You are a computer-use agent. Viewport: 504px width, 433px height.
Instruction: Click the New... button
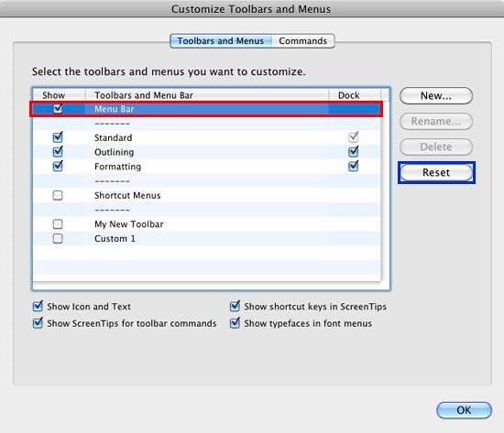point(436,96)
